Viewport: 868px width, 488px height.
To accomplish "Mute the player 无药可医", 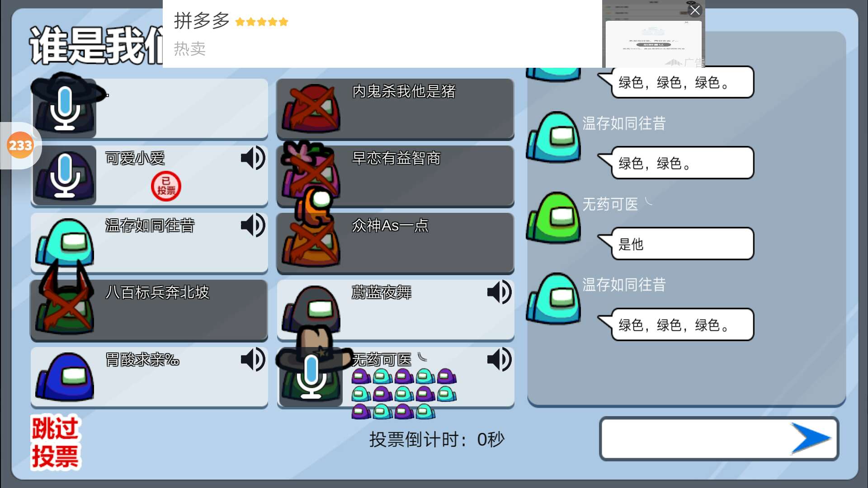I will [x=499, y=359].
